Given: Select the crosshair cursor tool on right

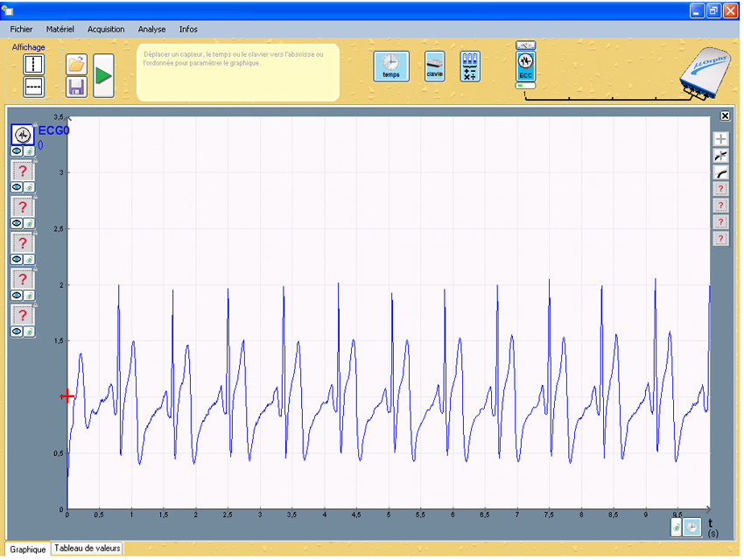Looking at the screenshot, I should [720, 139].
